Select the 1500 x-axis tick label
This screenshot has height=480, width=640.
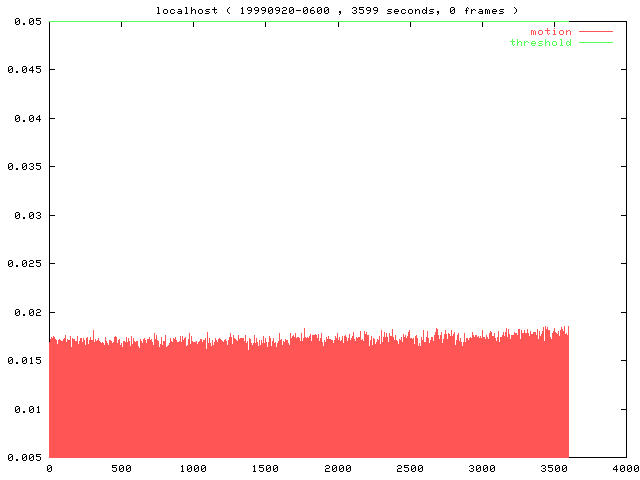(x=265, y=468)
